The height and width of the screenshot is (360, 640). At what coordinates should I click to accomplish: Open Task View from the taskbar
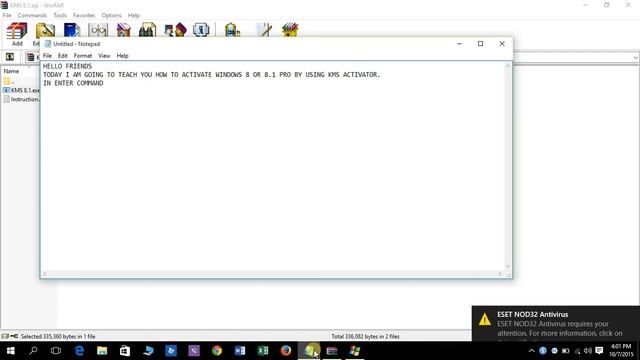[56, 351]
